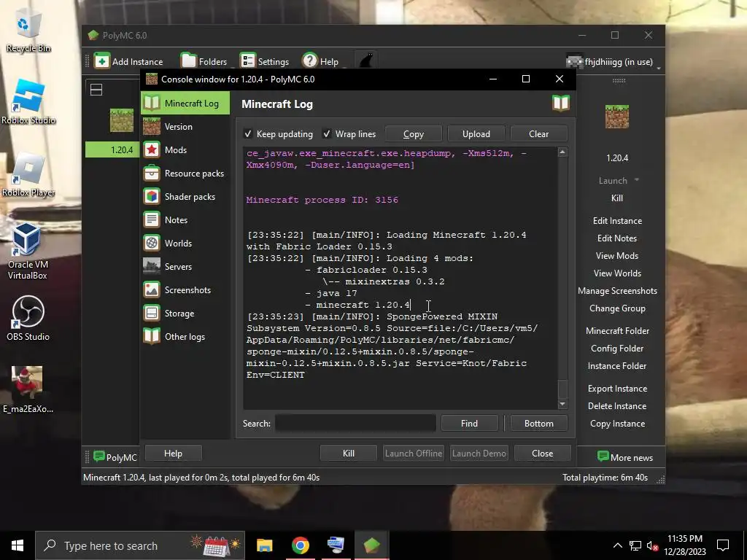Open the Version page in sidebar

(x=185, y=127)
